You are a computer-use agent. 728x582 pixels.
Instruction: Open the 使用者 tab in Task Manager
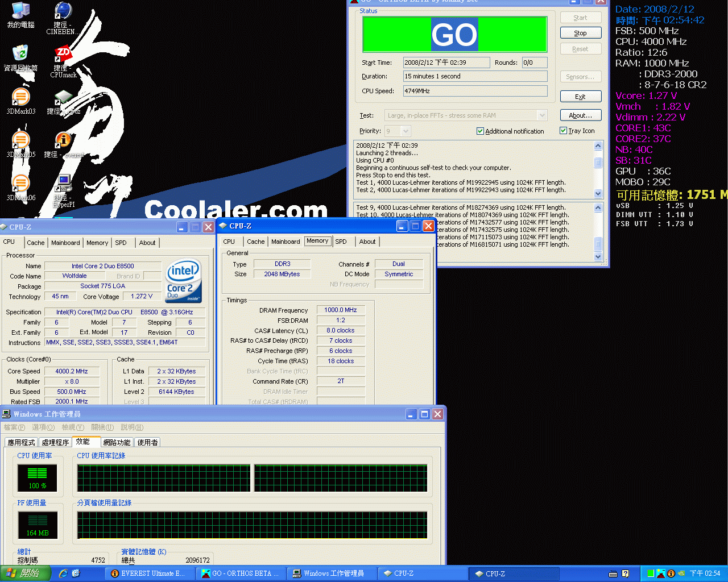148,442
